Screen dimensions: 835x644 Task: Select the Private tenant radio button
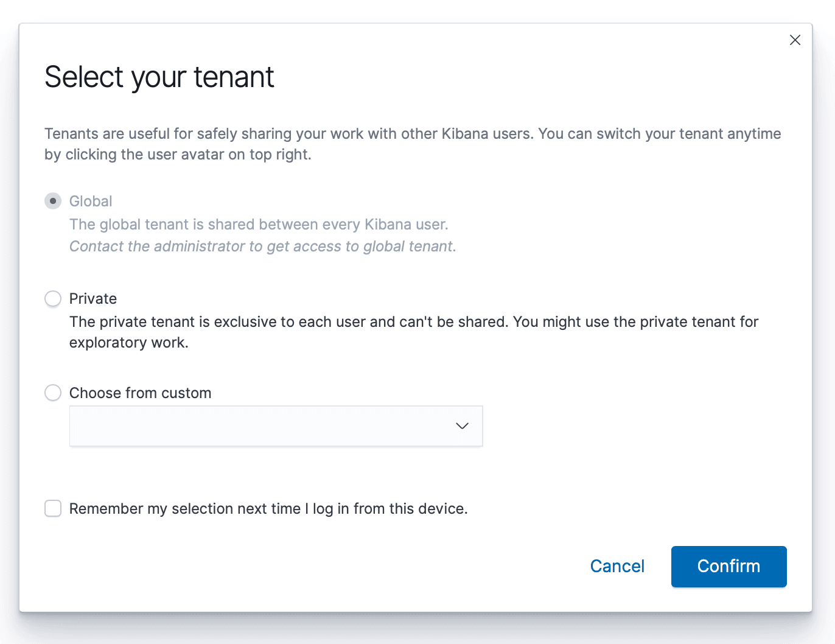[53, 298]
